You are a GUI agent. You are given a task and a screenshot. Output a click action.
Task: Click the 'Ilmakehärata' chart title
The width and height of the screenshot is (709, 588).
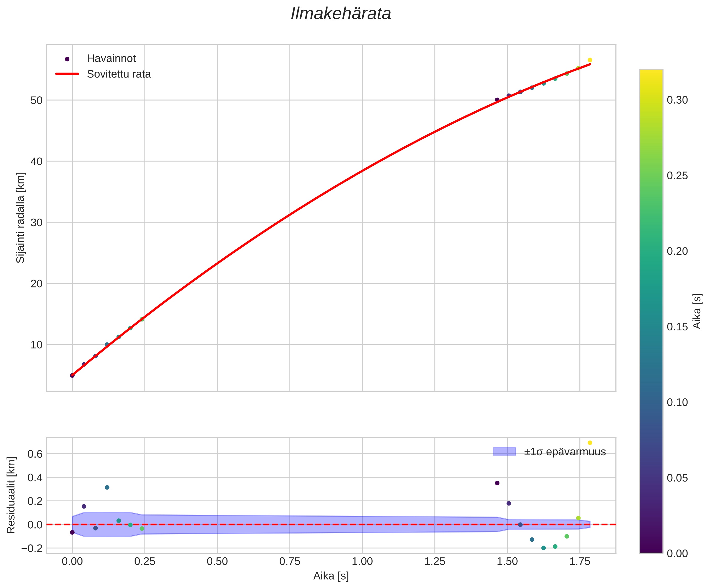(341, 14)
